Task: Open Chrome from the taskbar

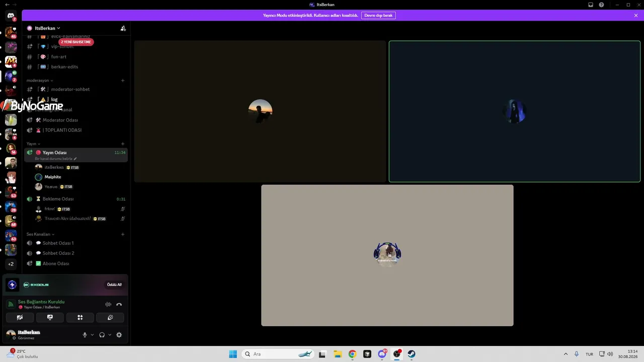Action: [x=352, y=354]
